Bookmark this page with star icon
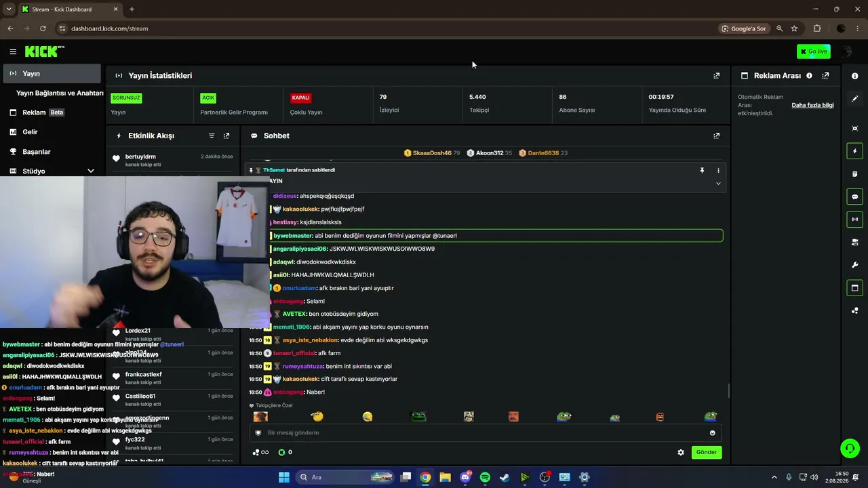 tap(794, 28)
